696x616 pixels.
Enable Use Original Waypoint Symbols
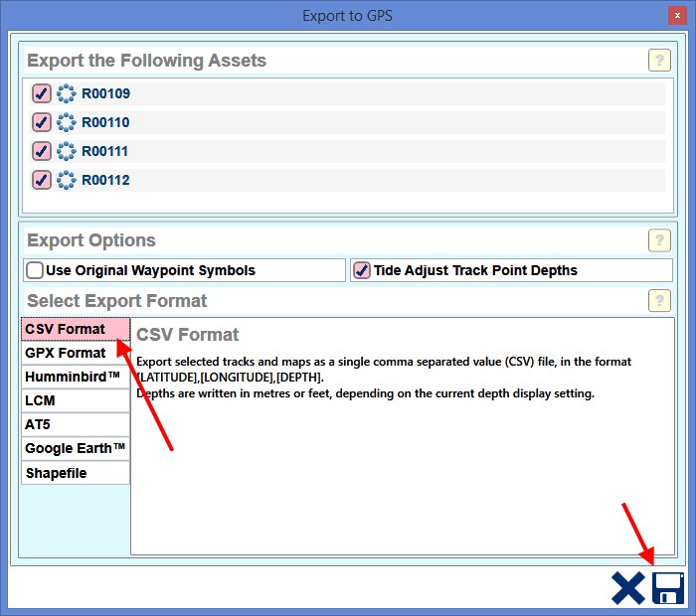(x=36, y=270)
